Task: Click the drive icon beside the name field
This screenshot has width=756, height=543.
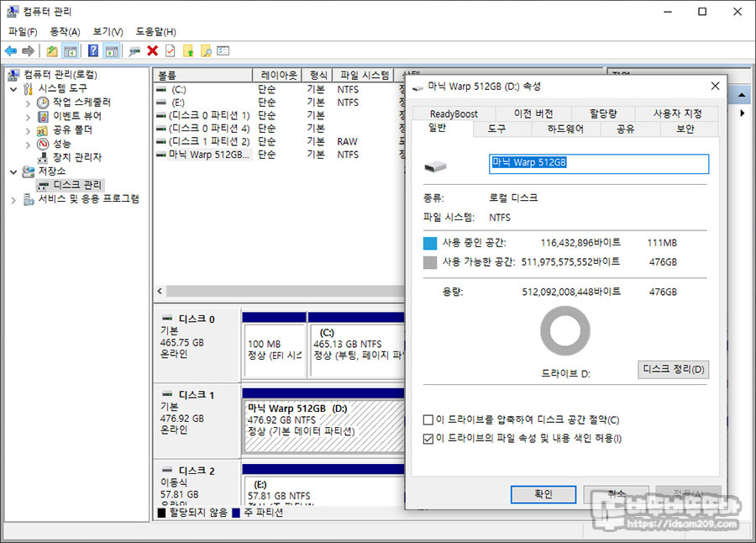Action: click(x=435, y=166)
